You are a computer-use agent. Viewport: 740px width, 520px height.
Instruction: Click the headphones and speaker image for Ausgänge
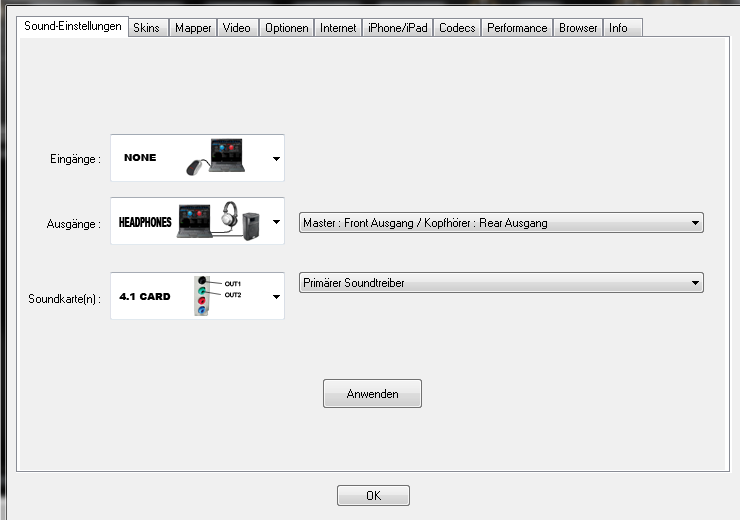(220, 222)
